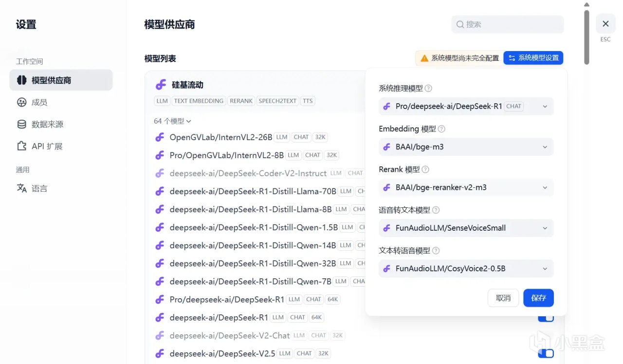Click the icon of deepseek-ai/DeepSeek-V2.5 row
The width and height of the screenshot is (623, 364).
point(160,354)
